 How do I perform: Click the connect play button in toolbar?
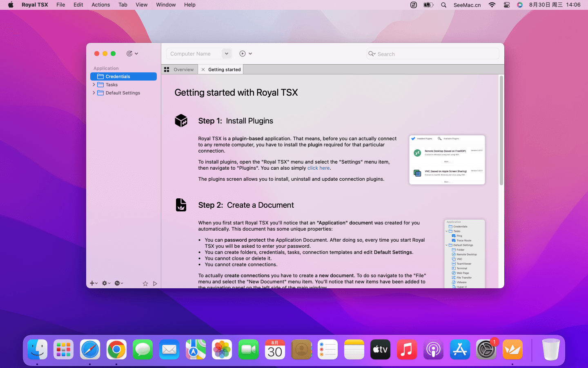pos(243,54)
